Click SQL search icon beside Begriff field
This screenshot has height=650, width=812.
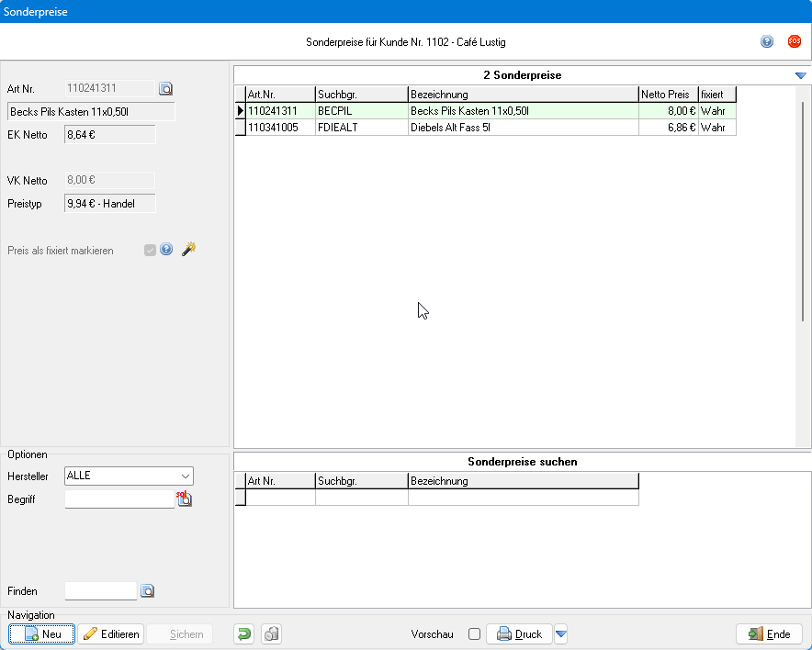[184, 499]
